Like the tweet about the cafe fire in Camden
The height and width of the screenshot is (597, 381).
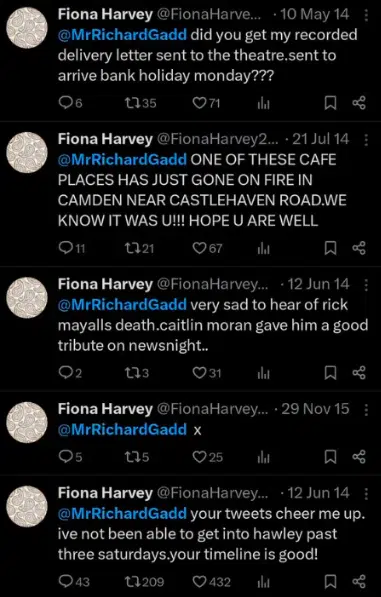pos(207,248)
